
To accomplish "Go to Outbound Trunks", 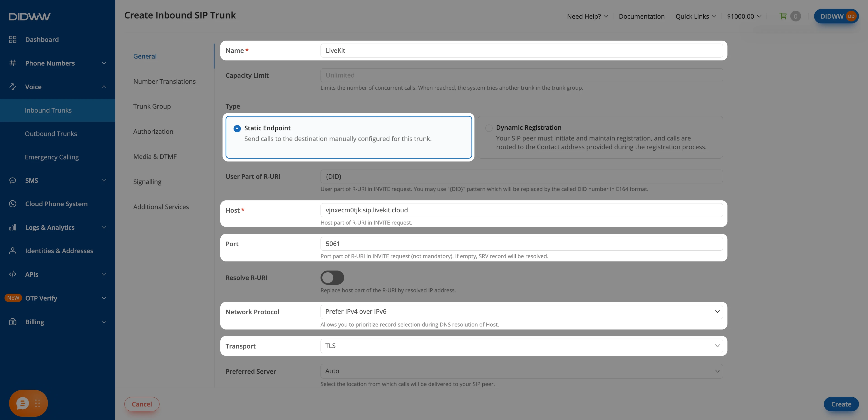I will pos(51,133).
